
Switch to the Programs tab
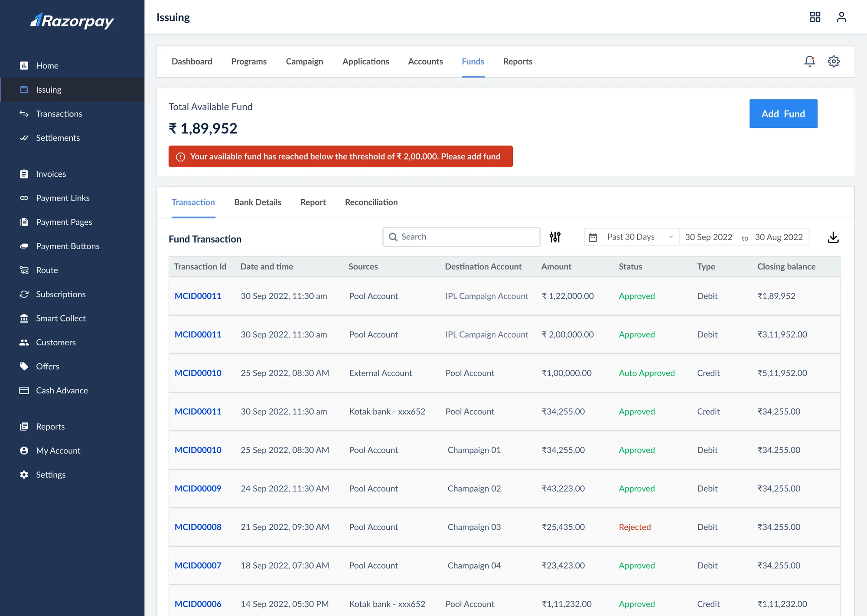(x=249, y=62)
